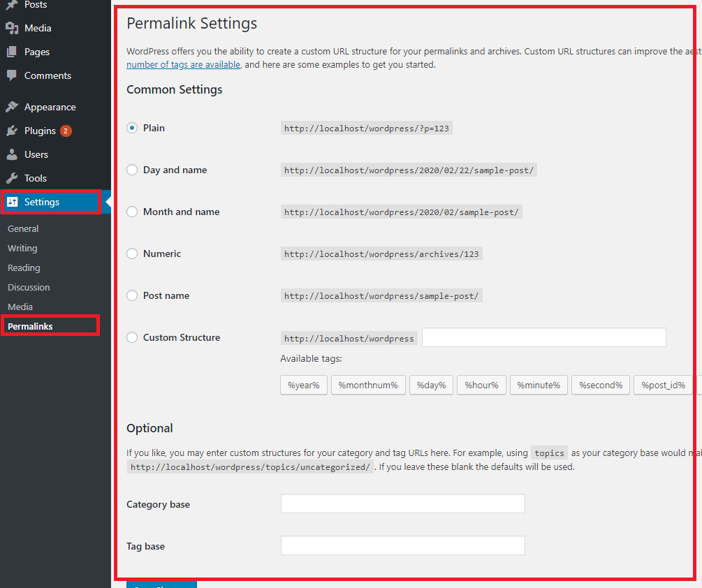
Task: Select the Numeric permalink radio button
Action: click(131, 253)
